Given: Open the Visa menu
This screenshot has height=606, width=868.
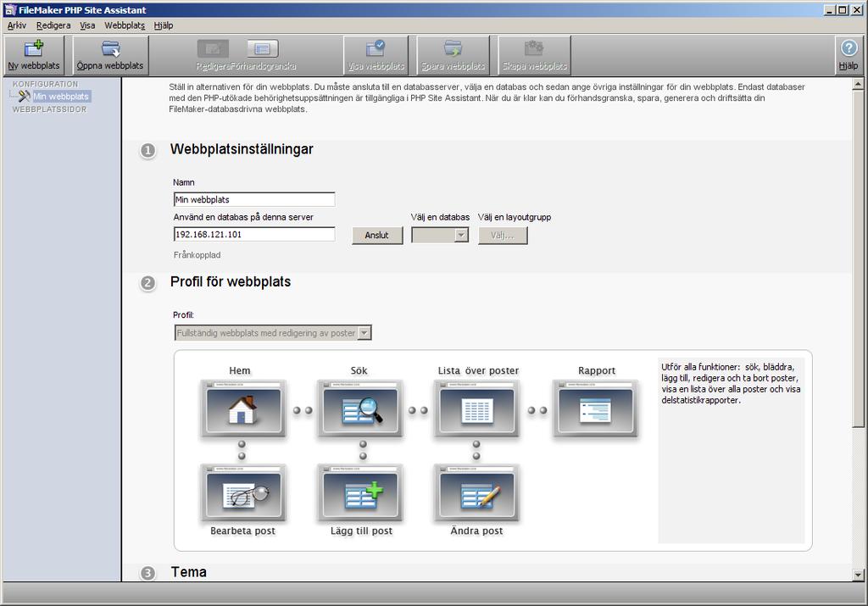Looking at the screenshot, I should coord(87,25).
